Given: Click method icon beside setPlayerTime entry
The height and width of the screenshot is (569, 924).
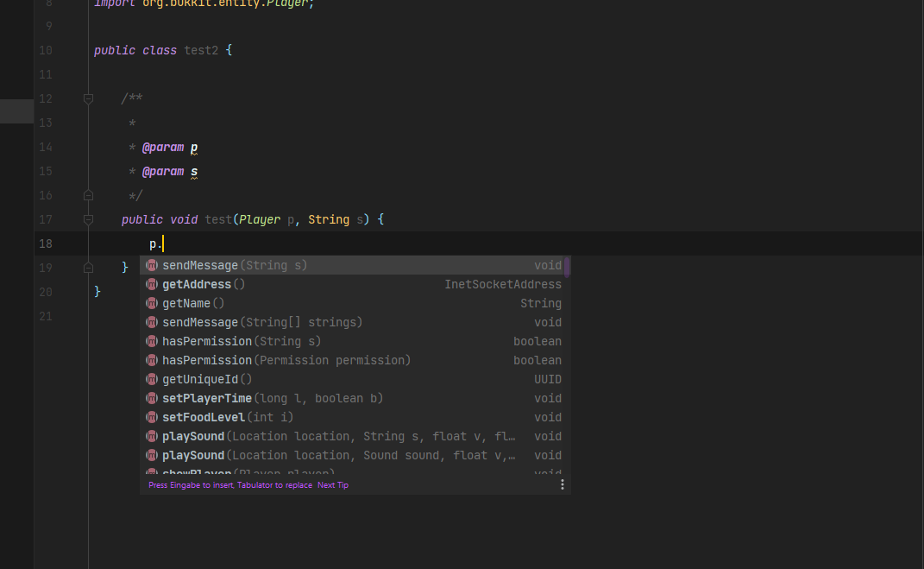Looking at the screenshot, I should (152, 398).
